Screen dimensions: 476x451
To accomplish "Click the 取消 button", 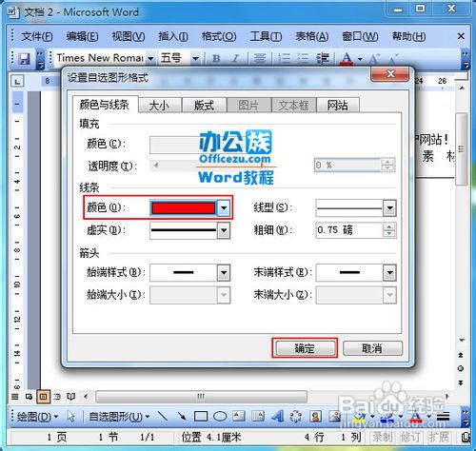I will (x=372, y=348).
